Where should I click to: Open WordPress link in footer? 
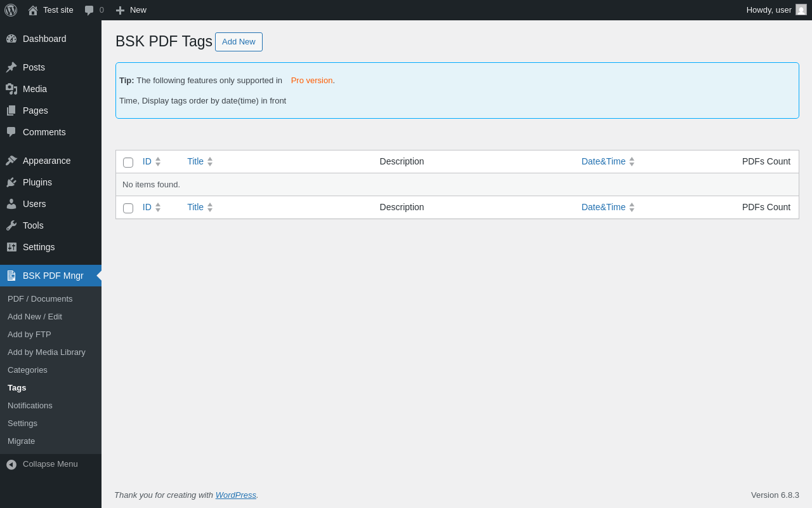(235, 495)
